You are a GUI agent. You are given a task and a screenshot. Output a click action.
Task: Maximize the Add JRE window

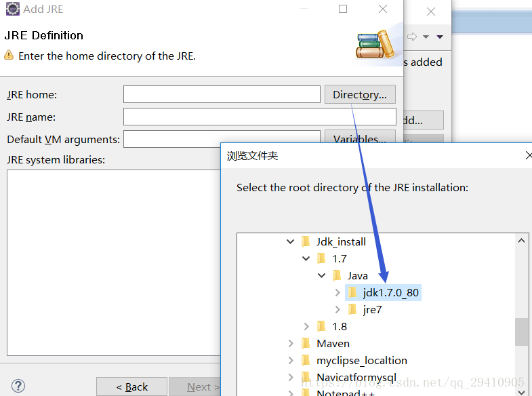click(343, 9)
